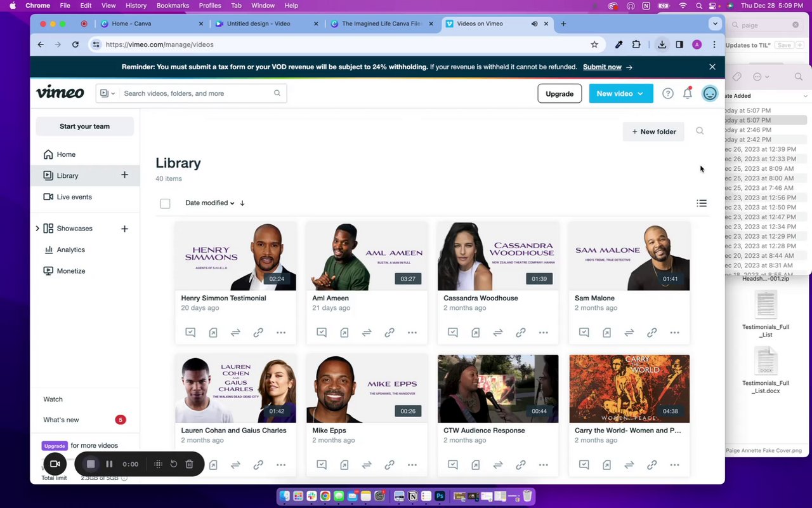
Task: Click Chrome address bar URL
Action: [159, 44]
